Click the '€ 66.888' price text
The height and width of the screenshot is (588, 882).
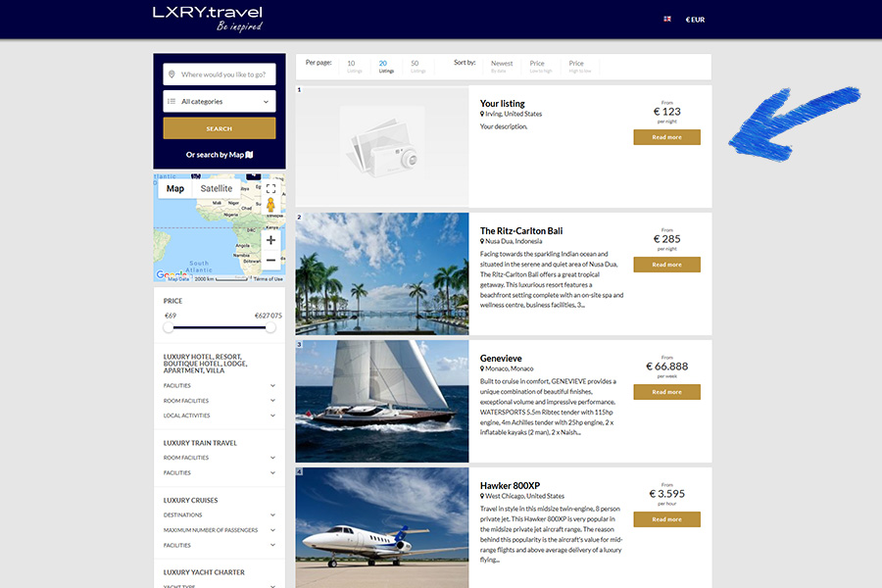pos(667,367)
